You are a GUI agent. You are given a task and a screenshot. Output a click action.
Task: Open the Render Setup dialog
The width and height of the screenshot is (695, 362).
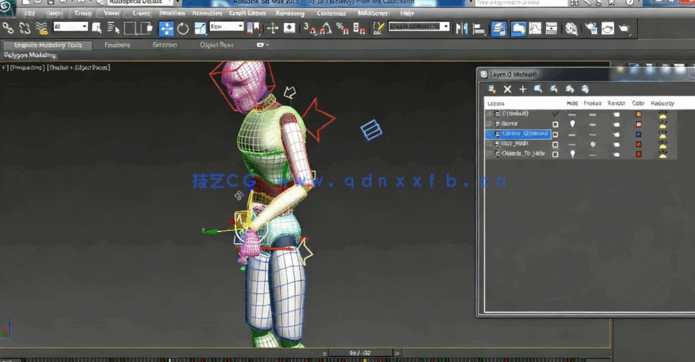pos(591,28)
